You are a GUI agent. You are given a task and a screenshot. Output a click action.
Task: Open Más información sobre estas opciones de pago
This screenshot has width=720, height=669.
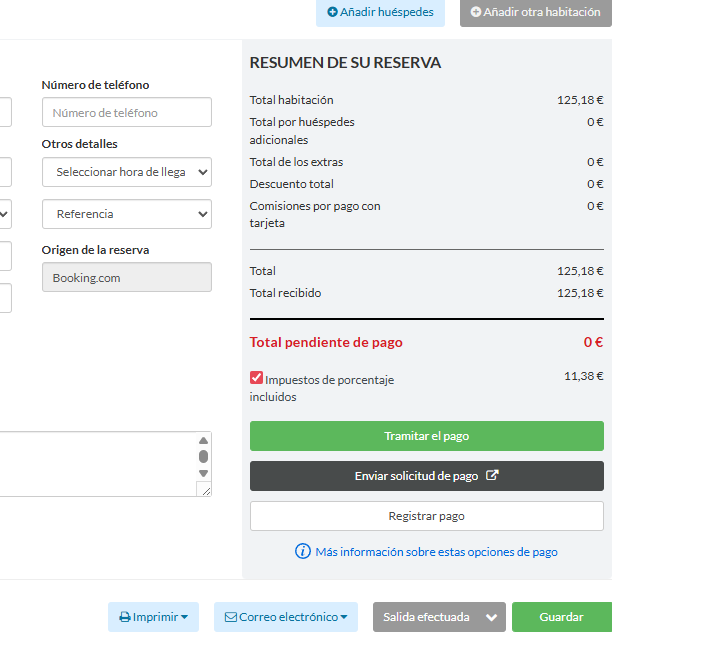click(436, 552)
